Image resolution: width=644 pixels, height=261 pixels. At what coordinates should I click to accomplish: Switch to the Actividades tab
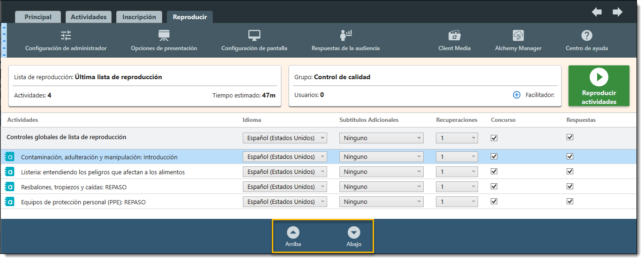[89, 17]
